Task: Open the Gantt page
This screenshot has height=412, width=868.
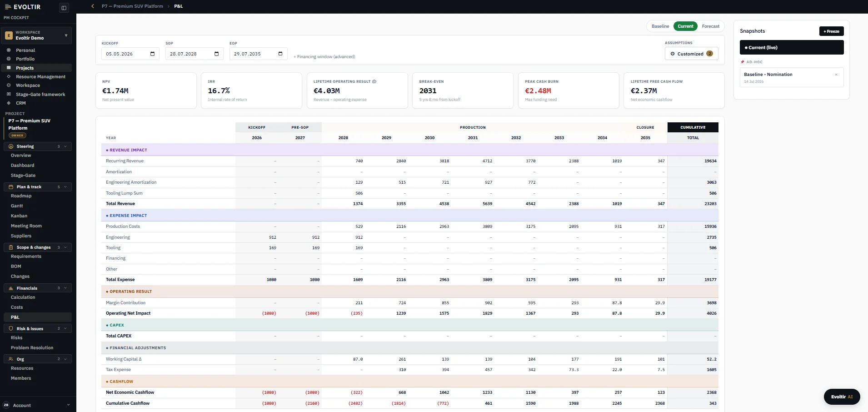Action: point(17,206)
